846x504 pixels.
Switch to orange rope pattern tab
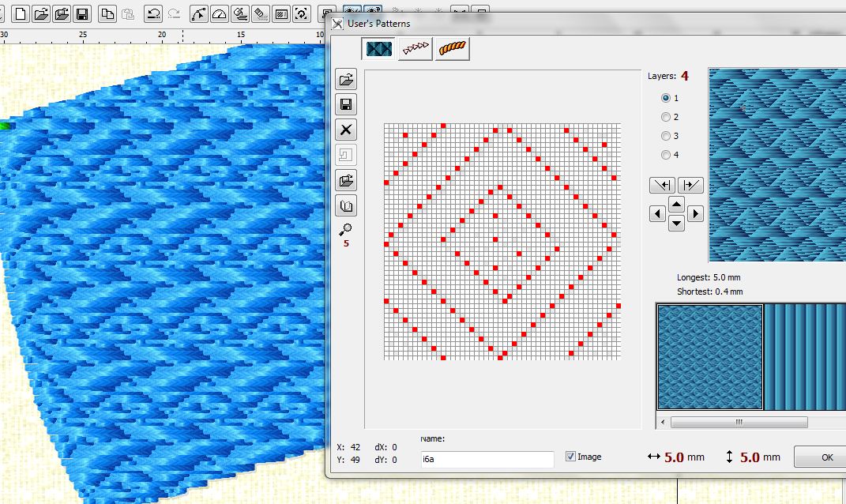pyautogui.click(x=452, y=48)
